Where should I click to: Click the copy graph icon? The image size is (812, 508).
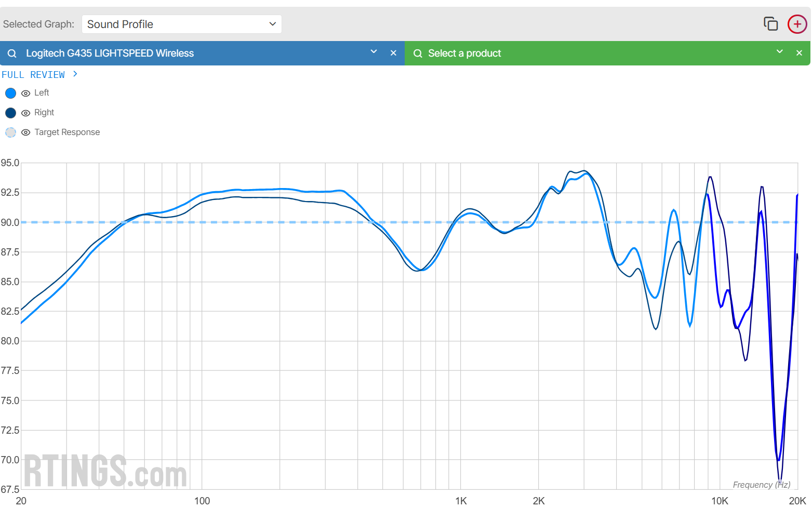[x=770, y=24]
